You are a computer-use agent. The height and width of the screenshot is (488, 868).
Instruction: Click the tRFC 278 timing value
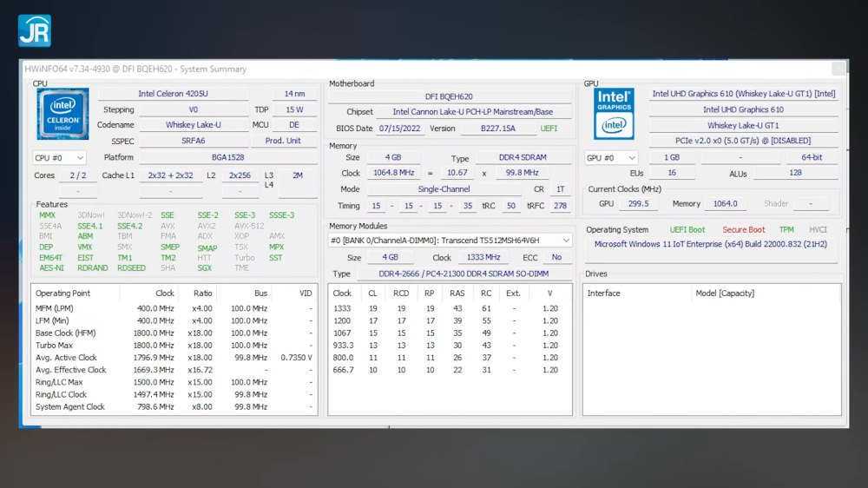point(560,206)
